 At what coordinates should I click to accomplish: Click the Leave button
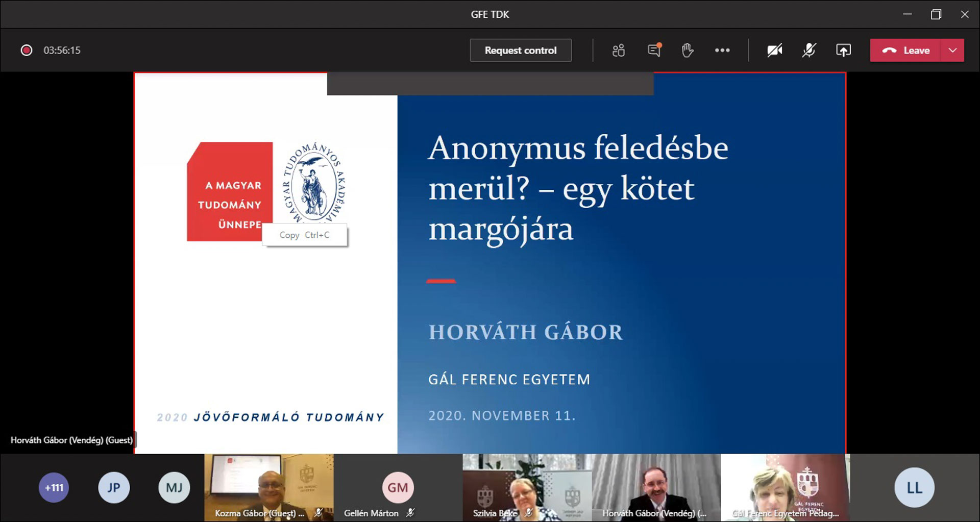pos(906,50)
